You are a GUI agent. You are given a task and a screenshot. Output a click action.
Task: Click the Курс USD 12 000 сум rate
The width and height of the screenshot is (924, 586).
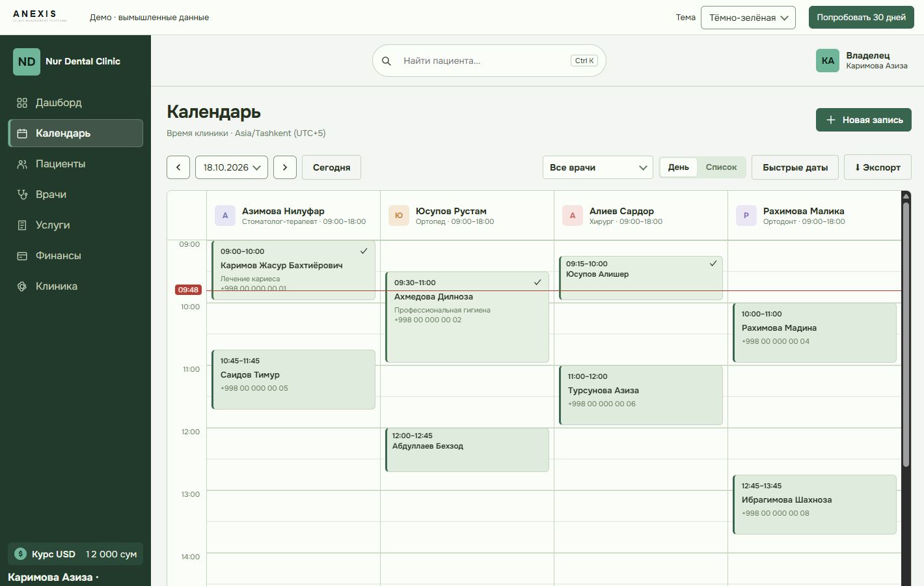[75, 554]
